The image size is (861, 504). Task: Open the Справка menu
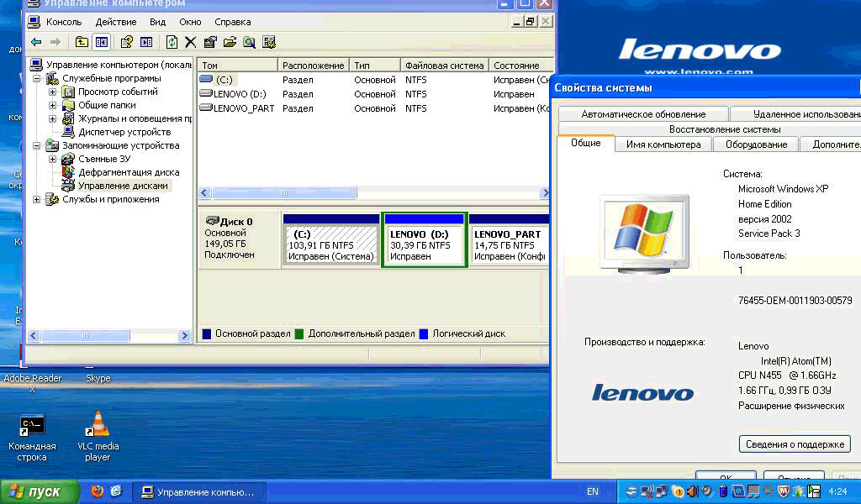[x=233, y=22]
